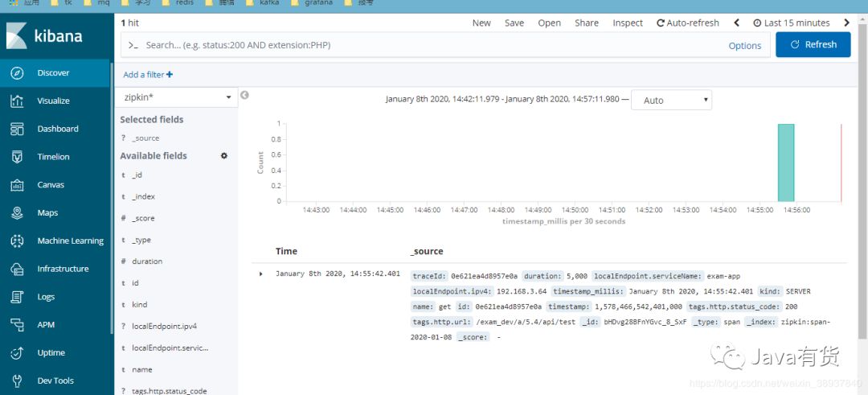The image size is (868, 395).
Task: Select the tags.http.status_code field in sidebar
Action: (170, 390)
